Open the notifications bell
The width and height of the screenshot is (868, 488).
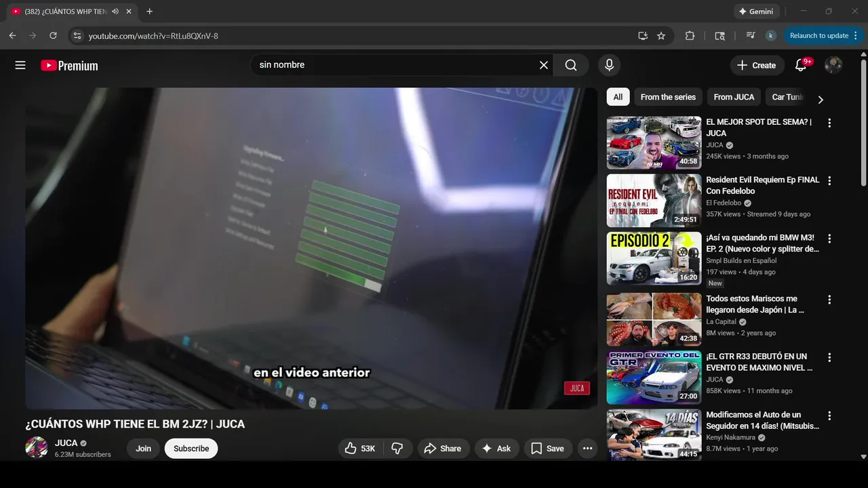[x=802, y=65]
